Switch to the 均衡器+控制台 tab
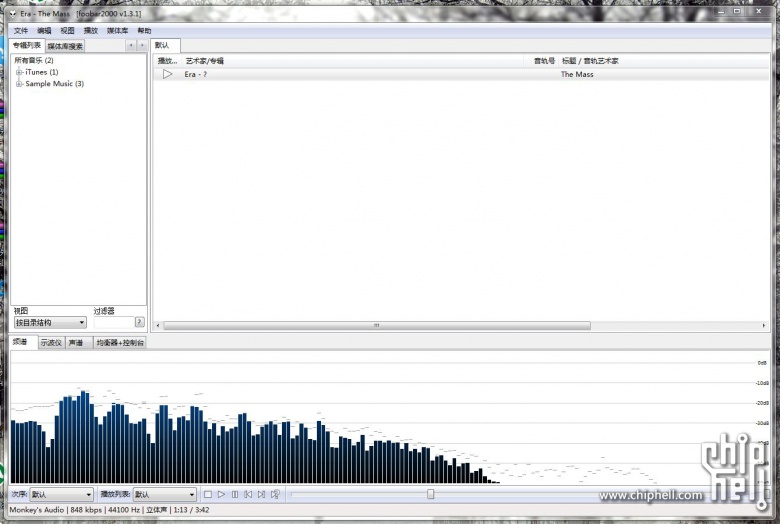 point(120,343)
